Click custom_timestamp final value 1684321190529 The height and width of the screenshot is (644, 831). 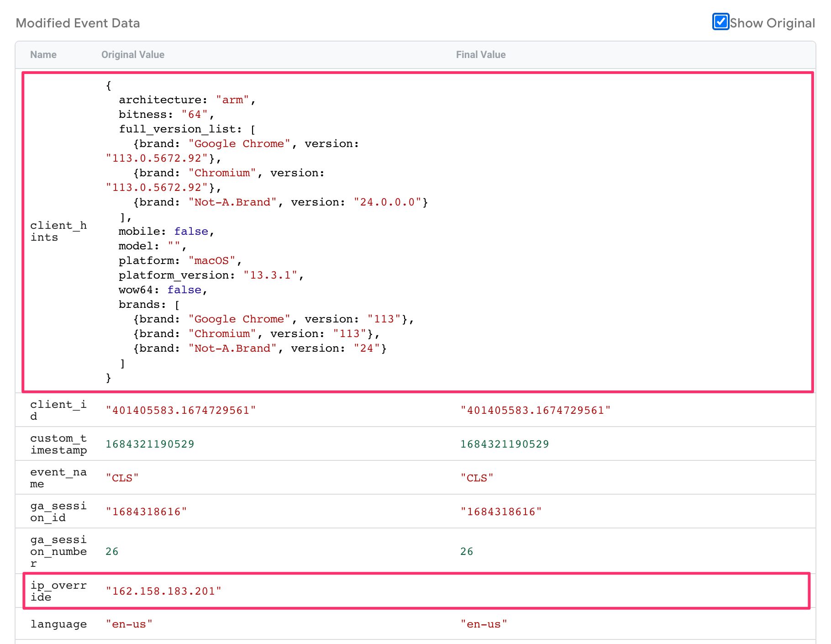click(x=505, y=444)
